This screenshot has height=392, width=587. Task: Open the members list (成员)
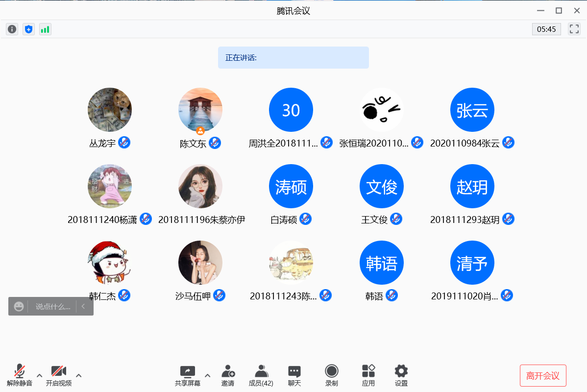tap(261, 375)
